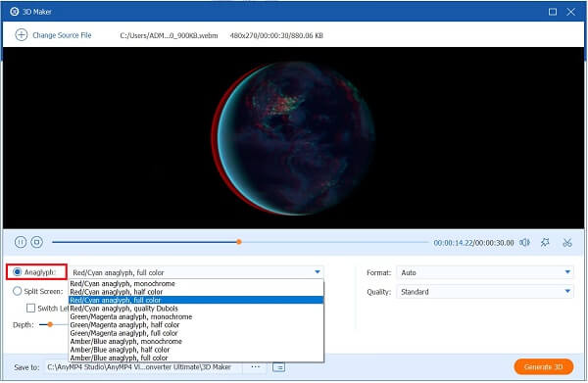Click the Change Source File link

(62, 35)
